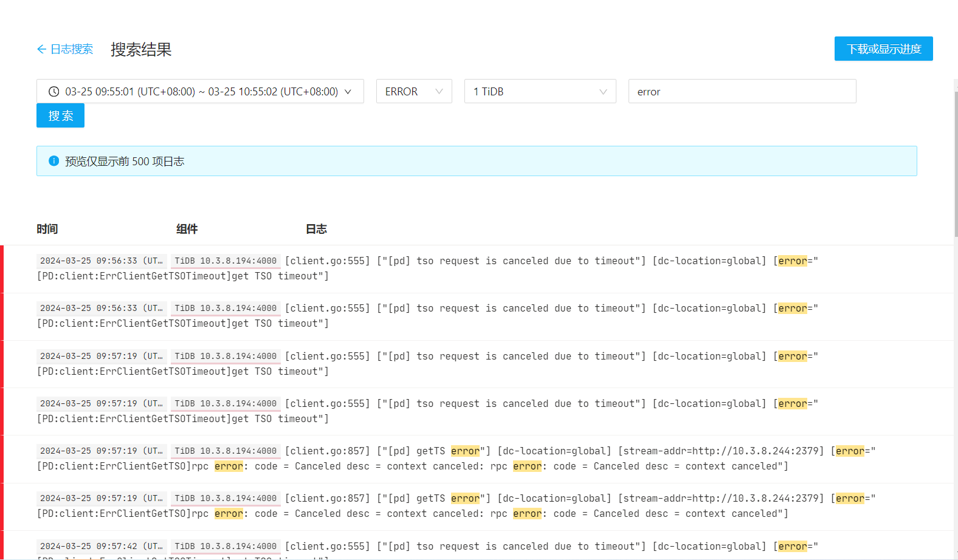Screen dimensions: 958x560
Task: Open the 1 TiDB component selector
Action: coord(540,91)
